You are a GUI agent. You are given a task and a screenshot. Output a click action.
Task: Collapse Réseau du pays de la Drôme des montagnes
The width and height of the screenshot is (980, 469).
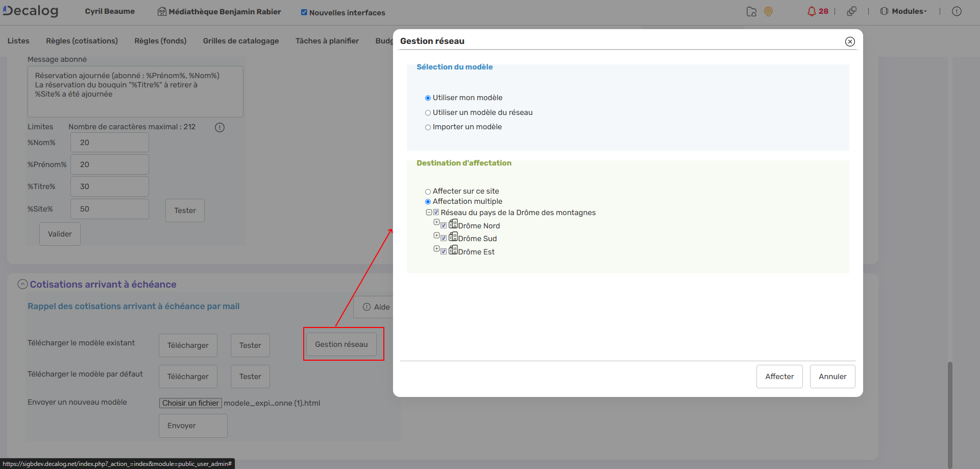(428, 212)
